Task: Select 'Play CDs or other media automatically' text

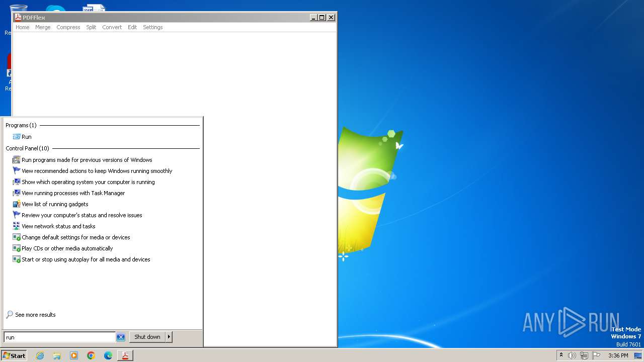Action: point(67,248)
